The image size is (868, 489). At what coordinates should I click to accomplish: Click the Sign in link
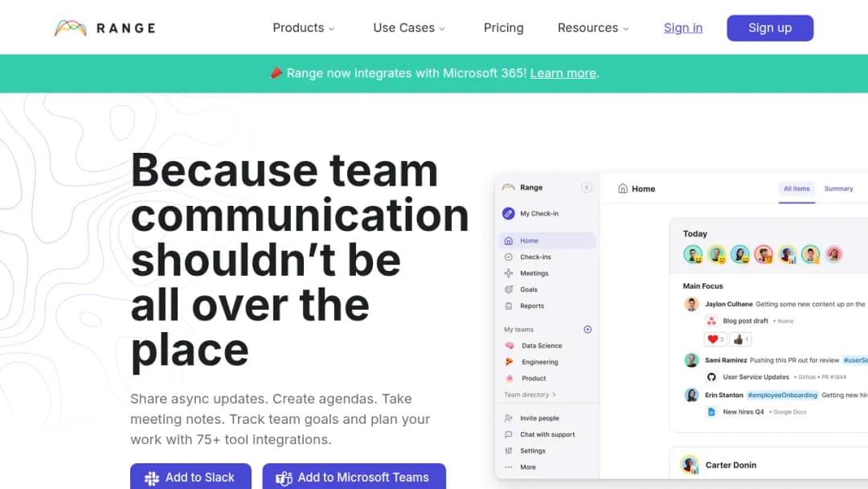click(x=683, y=27)
